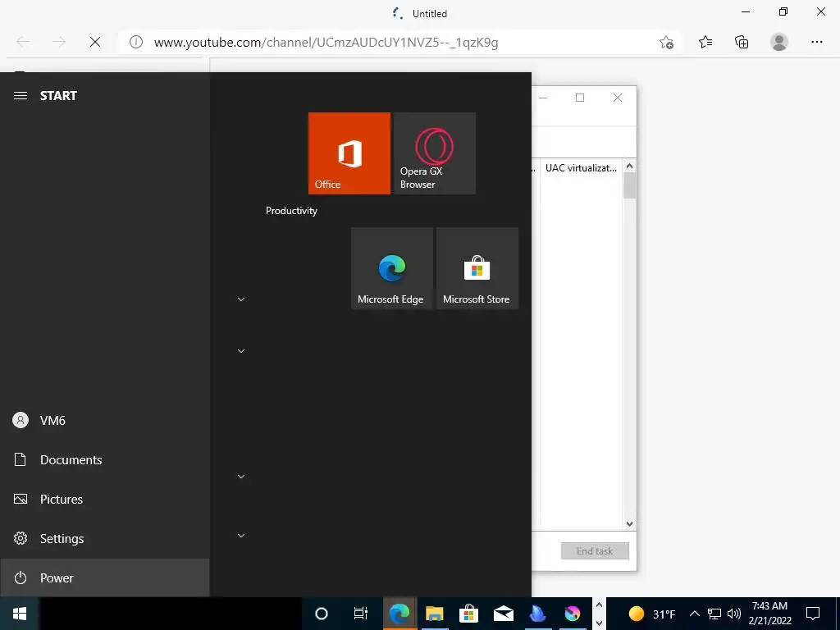Switch to Microsoft Edge on the taskbar
This screenshot has height=630, width=840.
[x=399, y=614]
